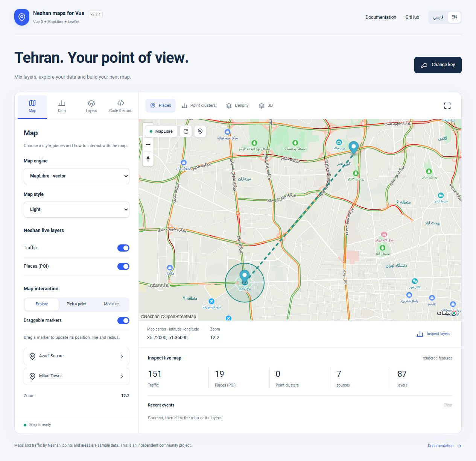The image size is (476, 461).
Task: Click the Saei park tree icon
Action: coord(429,171)
